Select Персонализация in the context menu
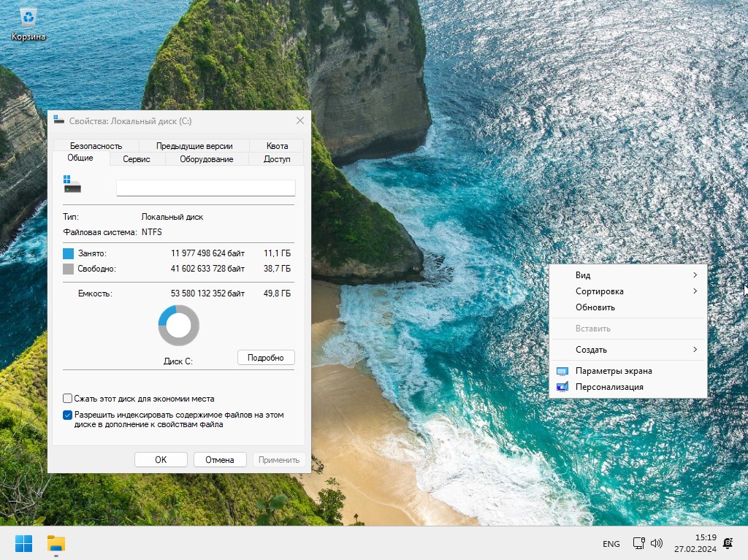This screenshot has width=748, height=560. coord(627,387)
